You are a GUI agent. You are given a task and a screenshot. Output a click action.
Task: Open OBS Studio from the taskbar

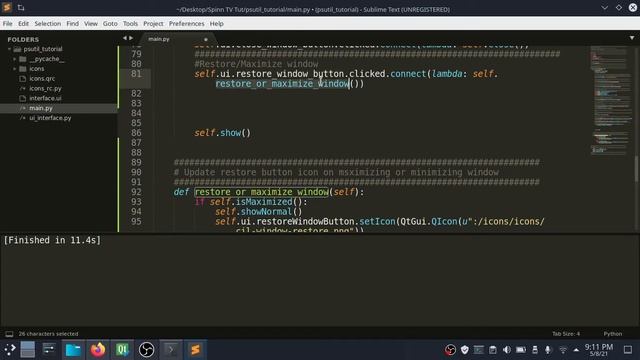[x=146, y=350]
